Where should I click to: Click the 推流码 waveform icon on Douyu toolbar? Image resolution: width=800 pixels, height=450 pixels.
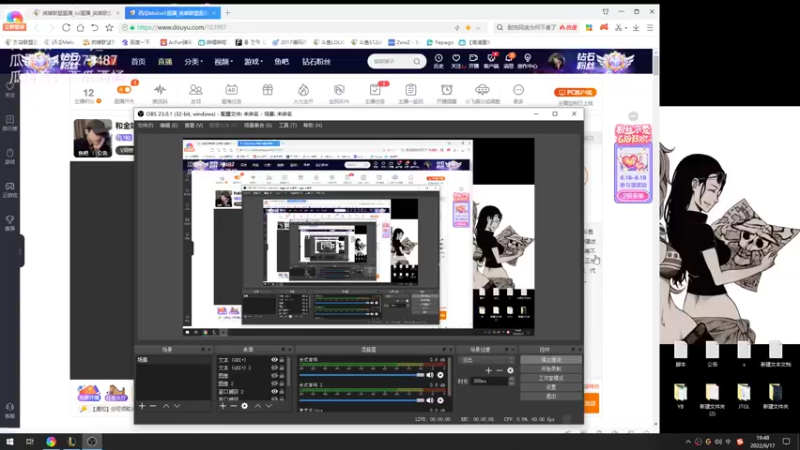160,90
